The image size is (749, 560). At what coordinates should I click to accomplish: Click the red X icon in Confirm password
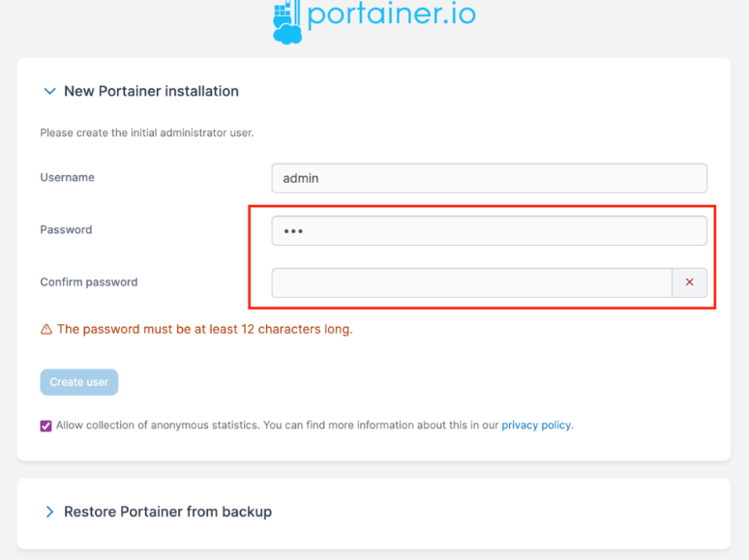pos(689,282)
